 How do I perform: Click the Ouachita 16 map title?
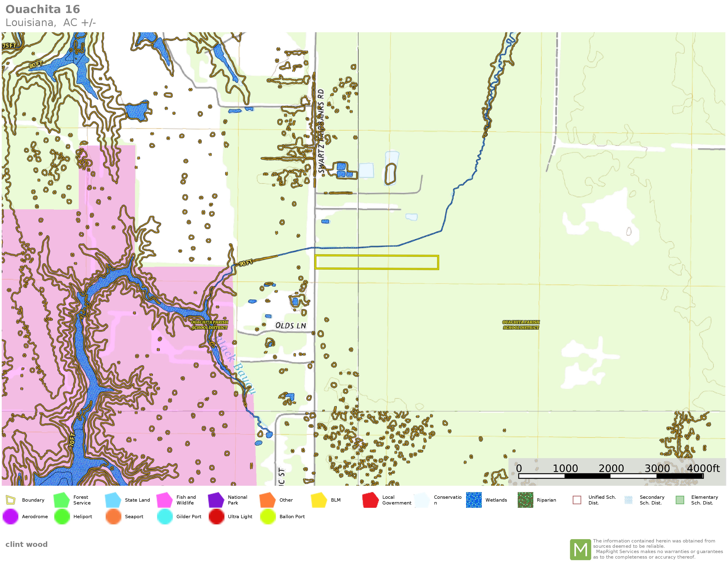pos(43,9)
